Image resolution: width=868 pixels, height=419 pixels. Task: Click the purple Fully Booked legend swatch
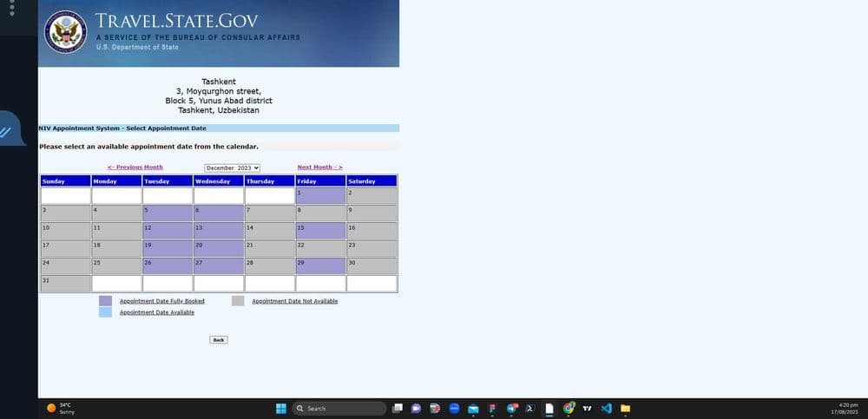[x=105, y=300]
